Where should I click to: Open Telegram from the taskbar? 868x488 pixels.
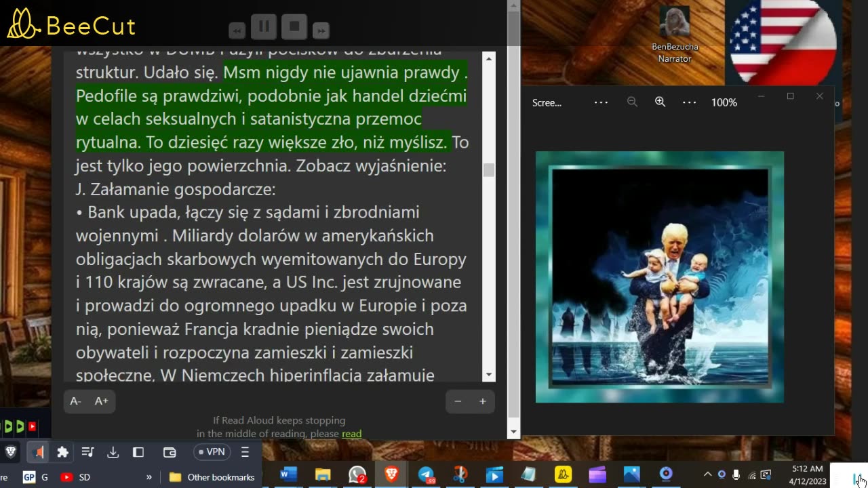426,474
